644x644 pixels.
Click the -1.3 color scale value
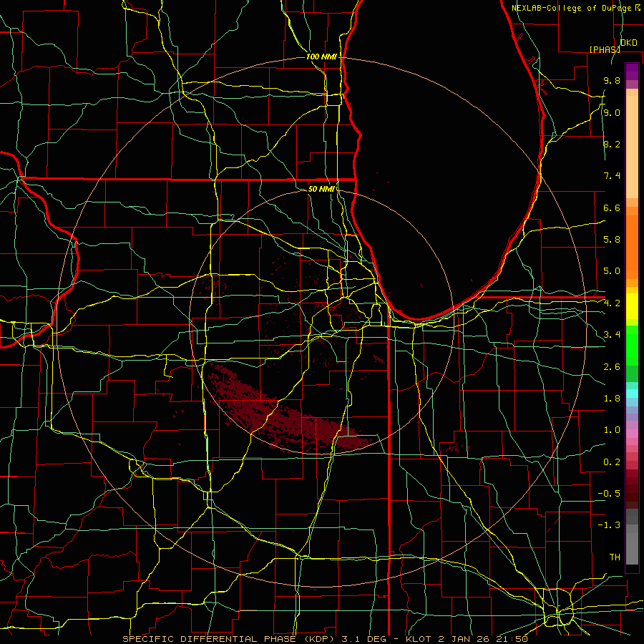609,525
